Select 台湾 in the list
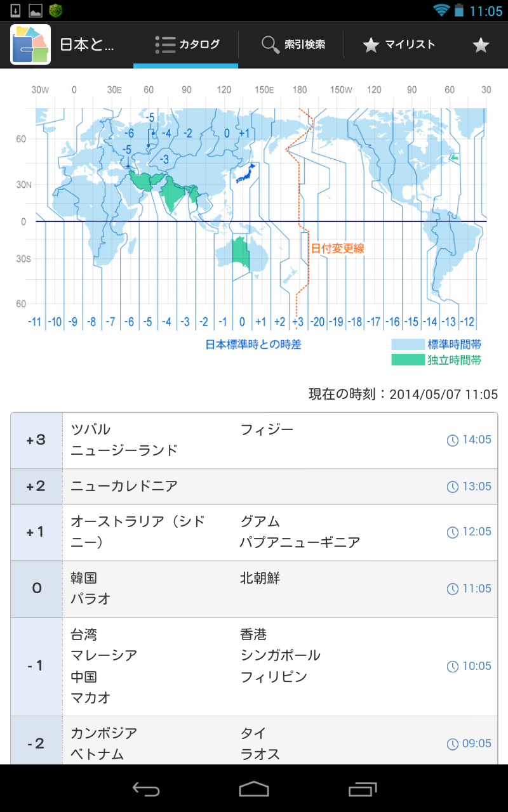Screen dimensions: 508x812 pos(84,634)
